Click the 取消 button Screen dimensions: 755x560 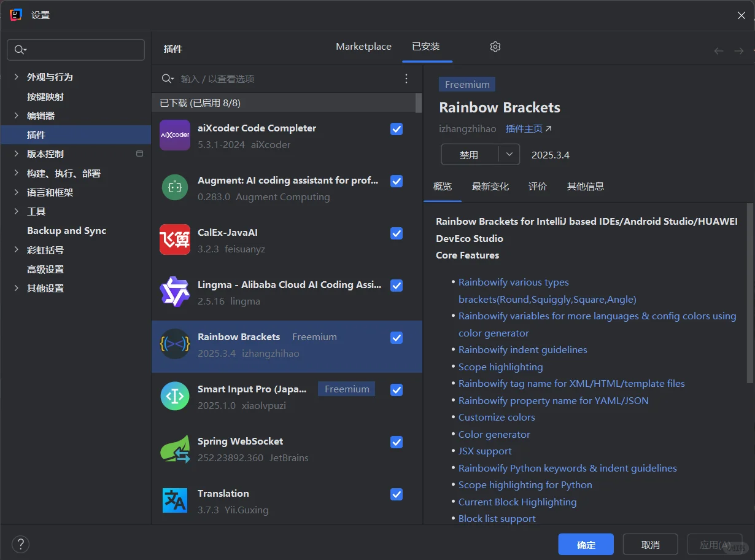pos(651,545)
